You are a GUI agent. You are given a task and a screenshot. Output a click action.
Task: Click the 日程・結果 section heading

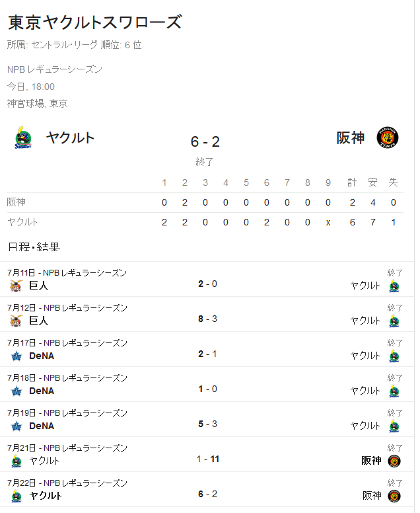34,247
